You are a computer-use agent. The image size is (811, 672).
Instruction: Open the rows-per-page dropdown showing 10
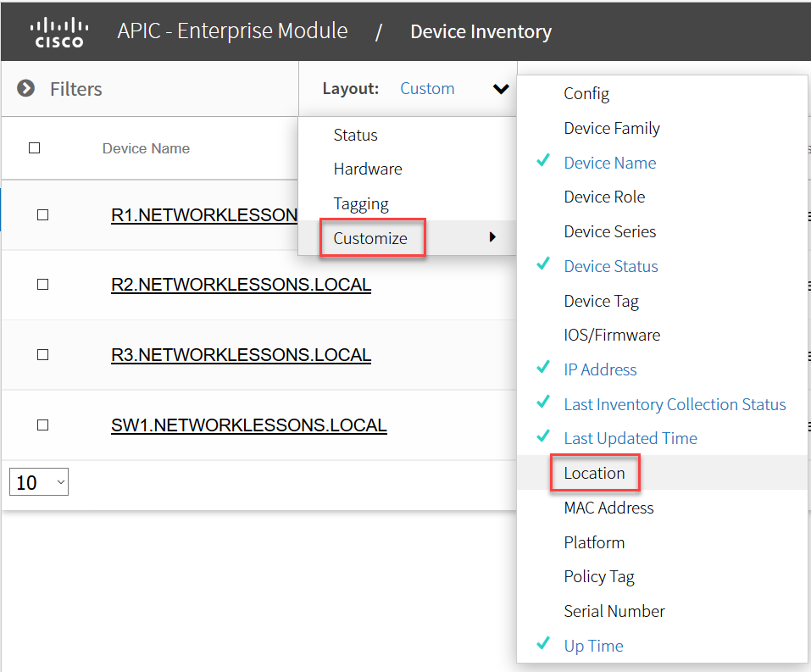(x=39, y=482)
